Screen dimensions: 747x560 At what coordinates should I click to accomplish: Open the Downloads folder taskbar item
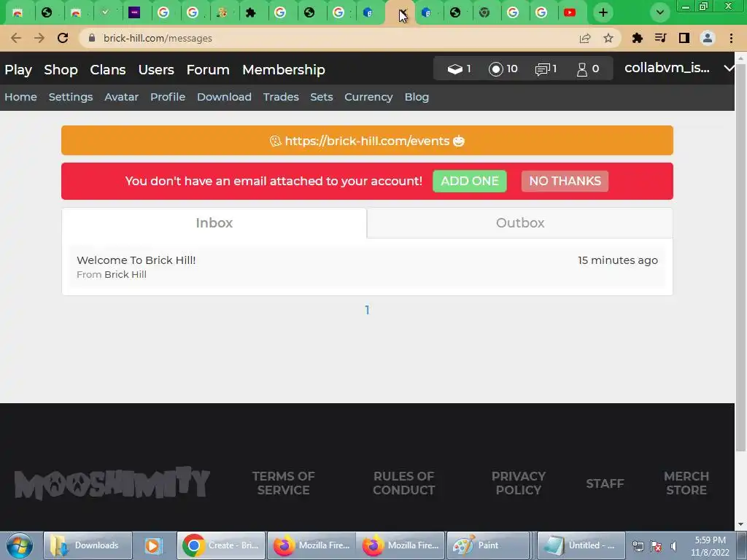pyautogui.click(x=88, y=545)
